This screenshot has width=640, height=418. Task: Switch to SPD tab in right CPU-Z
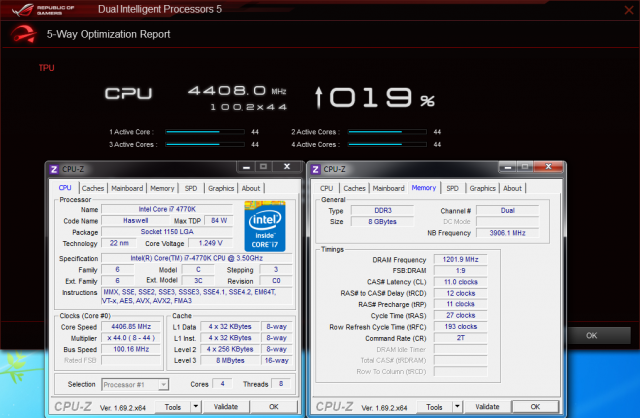[x=452, y=188]
